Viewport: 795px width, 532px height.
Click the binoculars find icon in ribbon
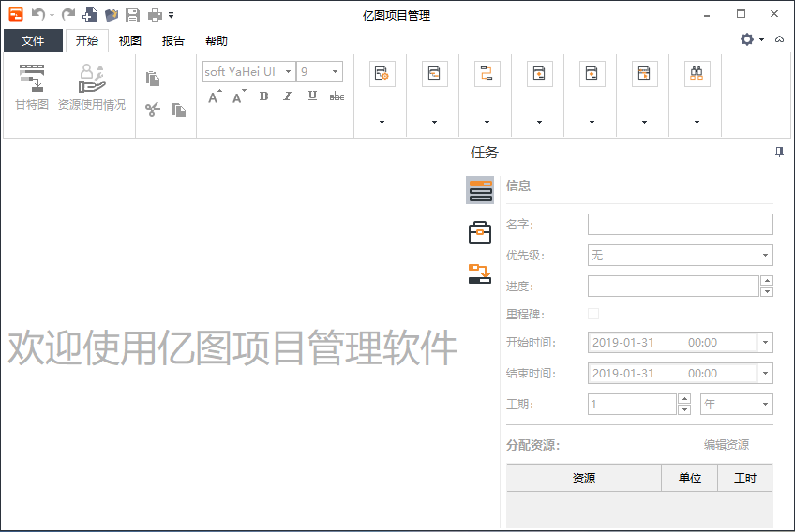(x=696, y=74)
